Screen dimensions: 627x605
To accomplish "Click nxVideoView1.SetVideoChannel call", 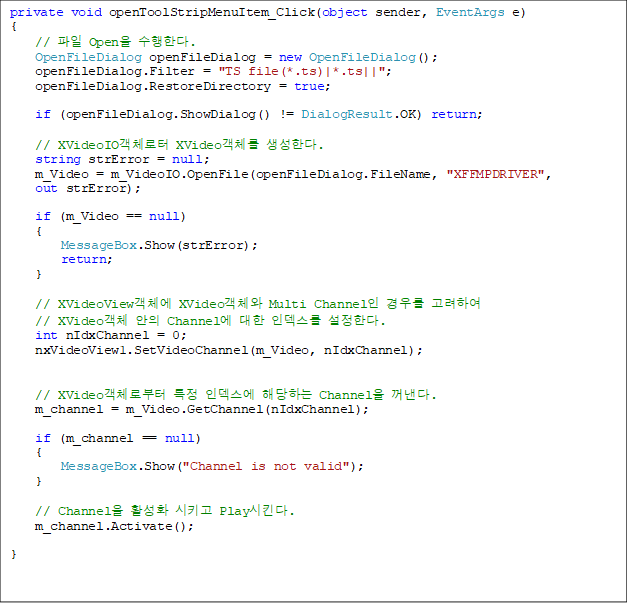I will 229,350.
